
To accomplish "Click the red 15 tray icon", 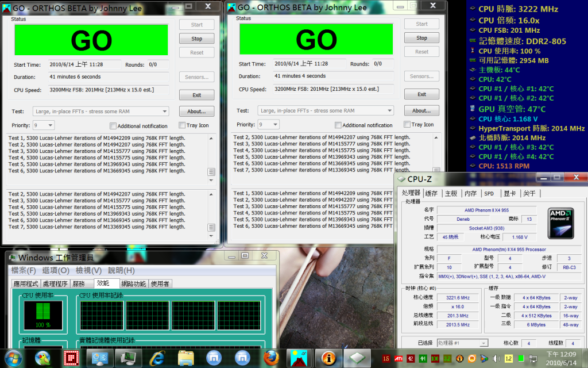I will (386, 359).
